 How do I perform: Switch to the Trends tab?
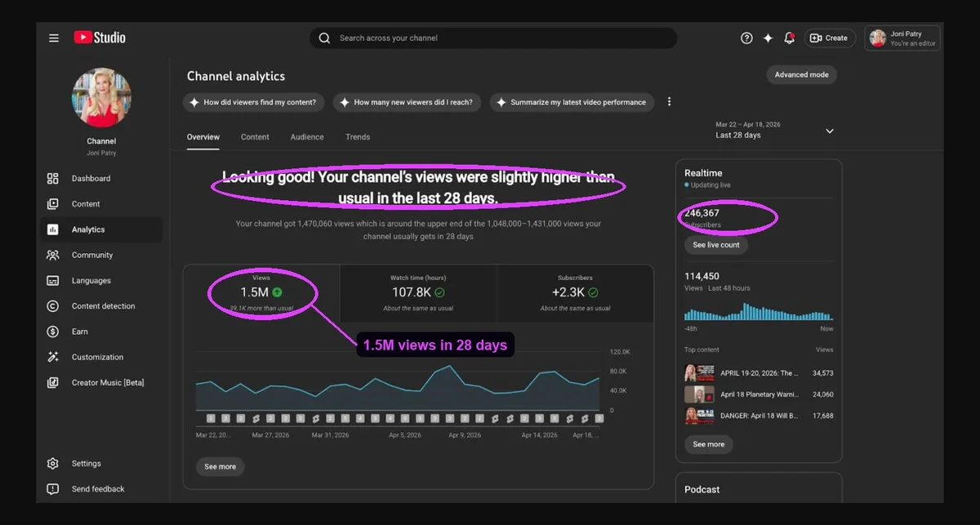358,137
